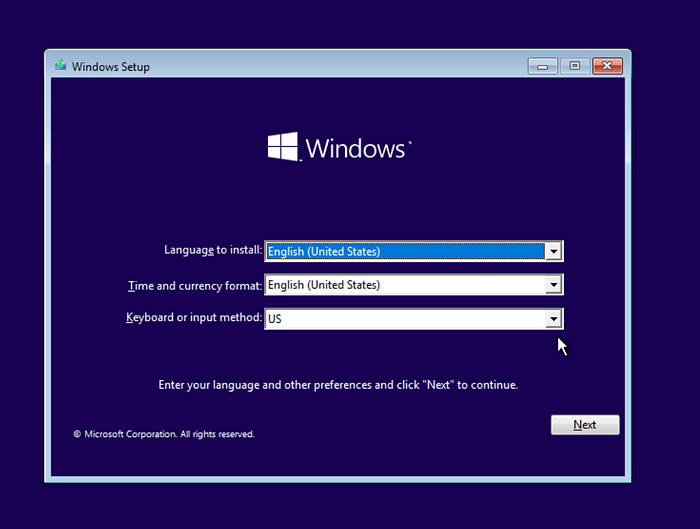Open the Keyboard or input method dropdown arrow
Screen dimensions: 700x529
pos(554,319)
